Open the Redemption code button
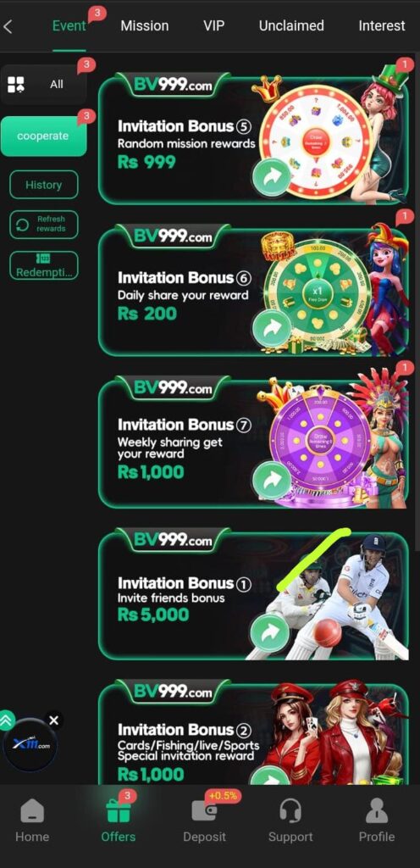Viewport: 420px width, 868px height. click(44, 265)
